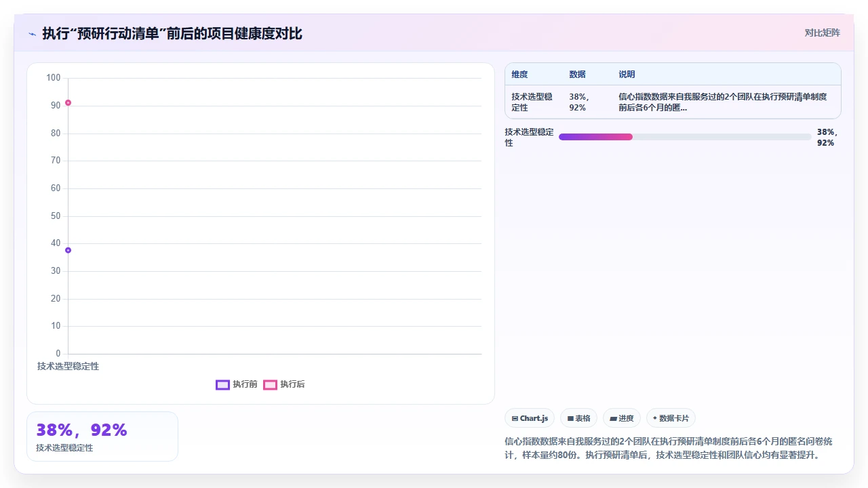Click the 表格 tag icon
868x488 pixels.
click(x=570, y=419)
